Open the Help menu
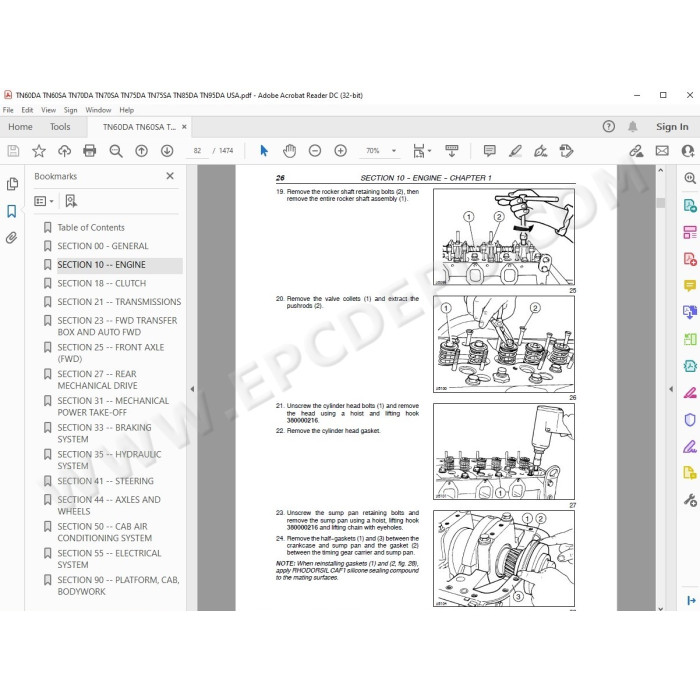The width and height of the screenshot is (700, 700). 126,110
